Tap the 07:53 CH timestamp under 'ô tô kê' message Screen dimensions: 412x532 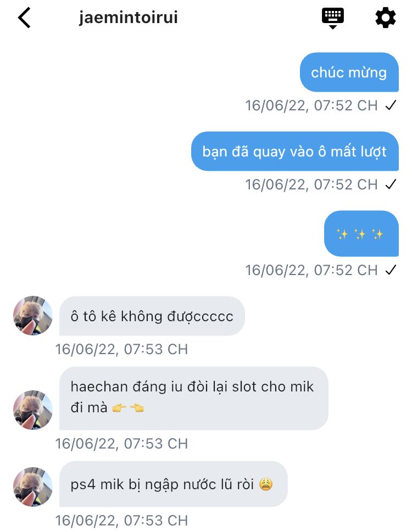coord(121,349)
